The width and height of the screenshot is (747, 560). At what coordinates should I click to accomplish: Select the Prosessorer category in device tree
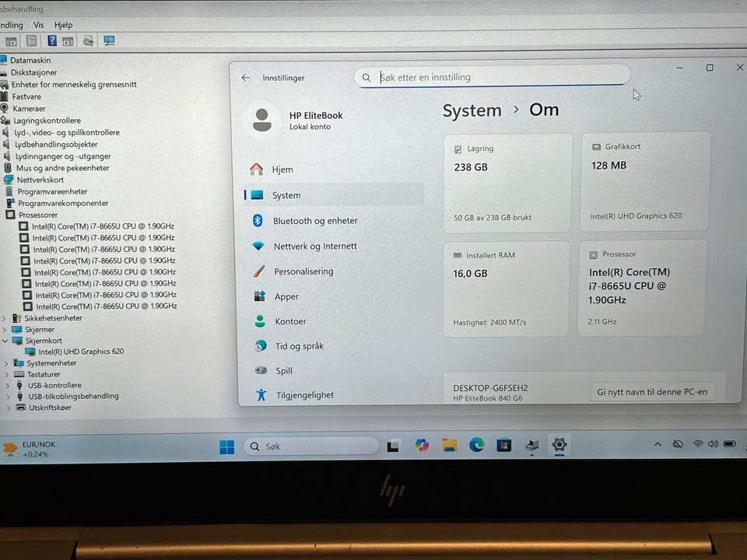pyautogui.click(x=38, y=215)
